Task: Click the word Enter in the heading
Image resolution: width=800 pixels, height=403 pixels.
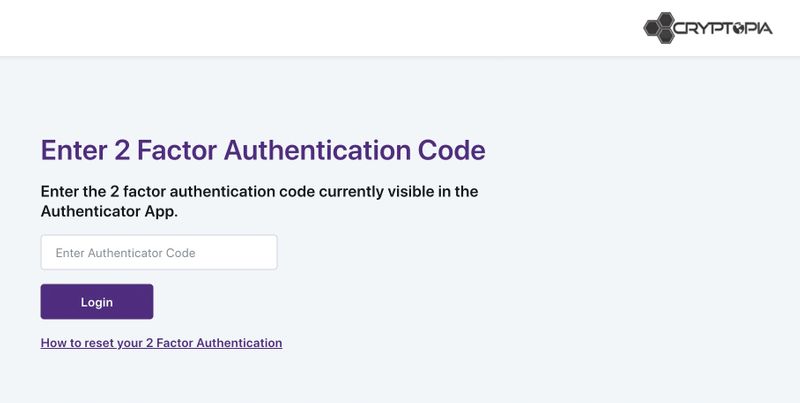Action: coord(73,150)
